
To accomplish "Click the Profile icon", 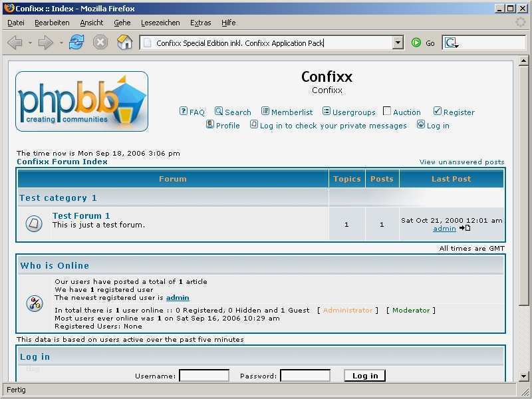I will point(210,124).
